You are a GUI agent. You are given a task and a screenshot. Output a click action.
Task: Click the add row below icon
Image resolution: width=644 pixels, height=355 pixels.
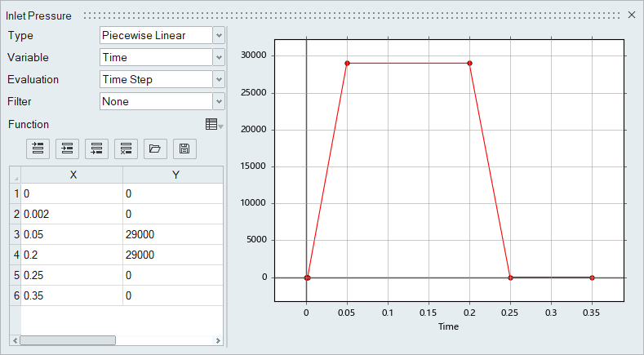coord(97,149)
